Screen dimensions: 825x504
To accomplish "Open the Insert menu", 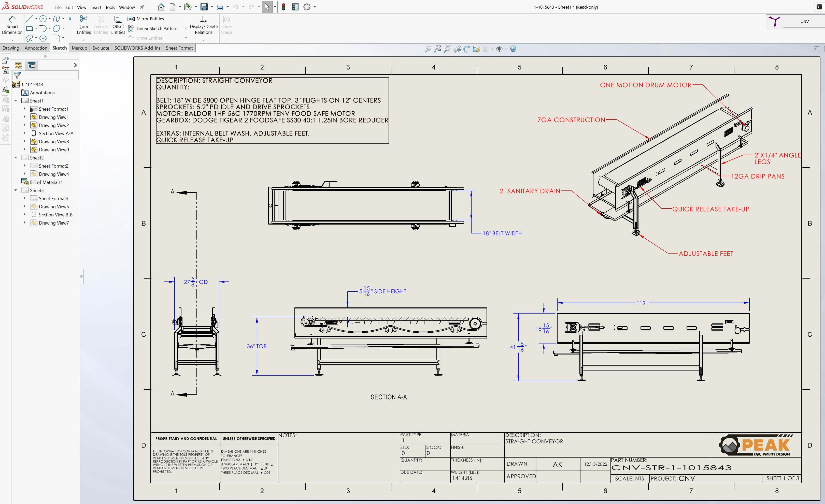I will click(95, 7).
